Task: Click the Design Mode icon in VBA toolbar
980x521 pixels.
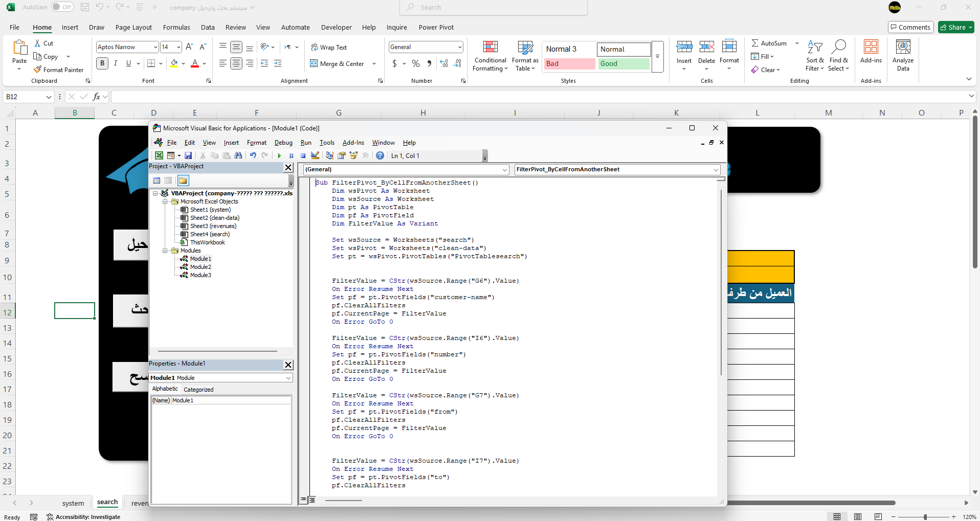Action: (x=315, y=156)
